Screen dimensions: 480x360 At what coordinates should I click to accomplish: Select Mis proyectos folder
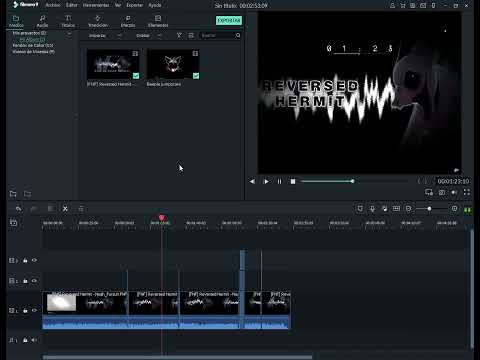(x=29, y=33)
